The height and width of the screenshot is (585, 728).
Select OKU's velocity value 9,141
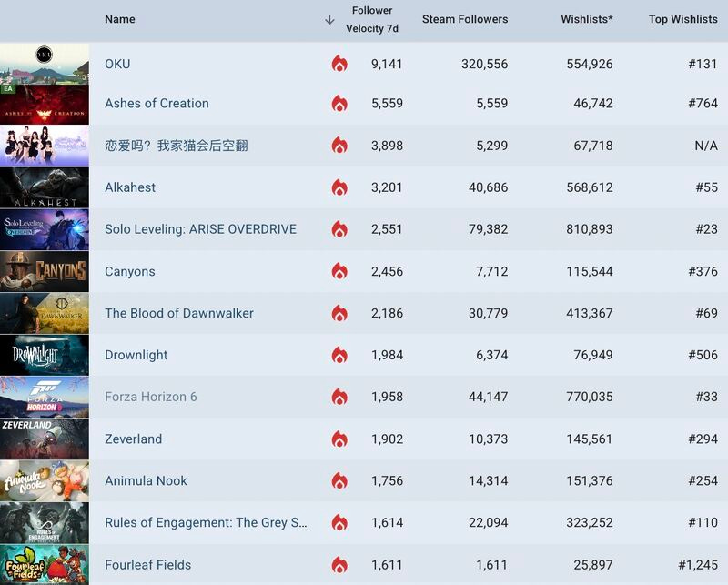tap(387, 64)
